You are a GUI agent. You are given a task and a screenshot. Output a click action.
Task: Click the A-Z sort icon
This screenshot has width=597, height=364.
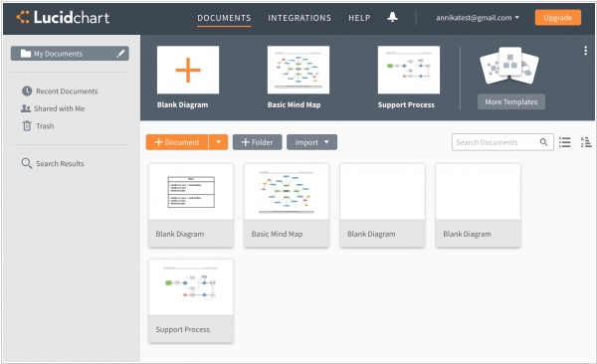586,142
